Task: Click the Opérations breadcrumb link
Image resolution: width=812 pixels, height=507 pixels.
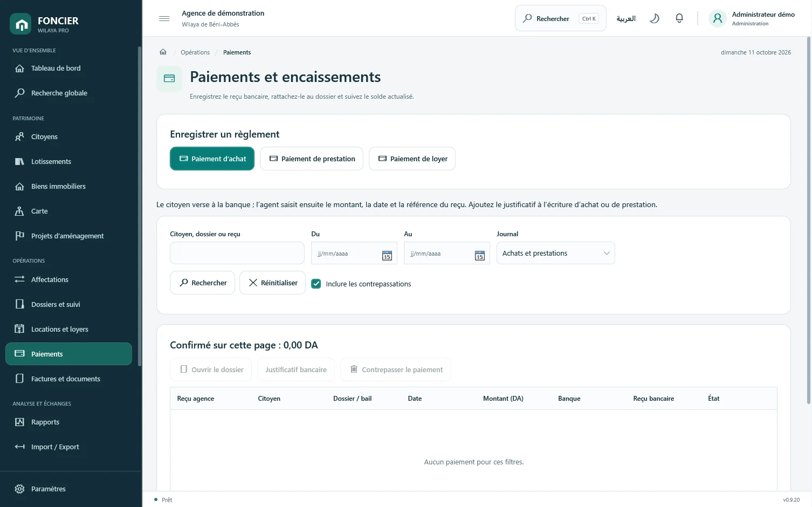Action: coord(195,52)
